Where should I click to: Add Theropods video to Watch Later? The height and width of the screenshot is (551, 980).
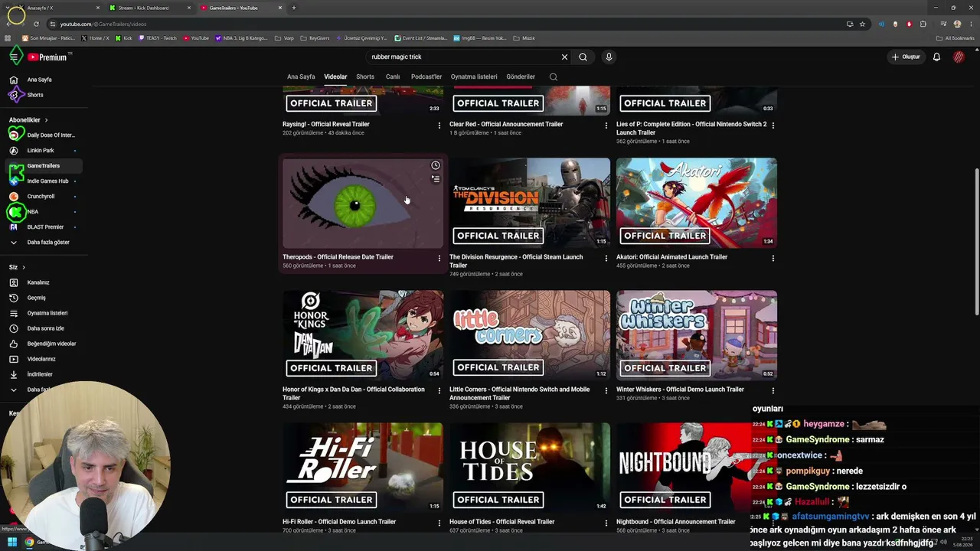coord(436,165)
